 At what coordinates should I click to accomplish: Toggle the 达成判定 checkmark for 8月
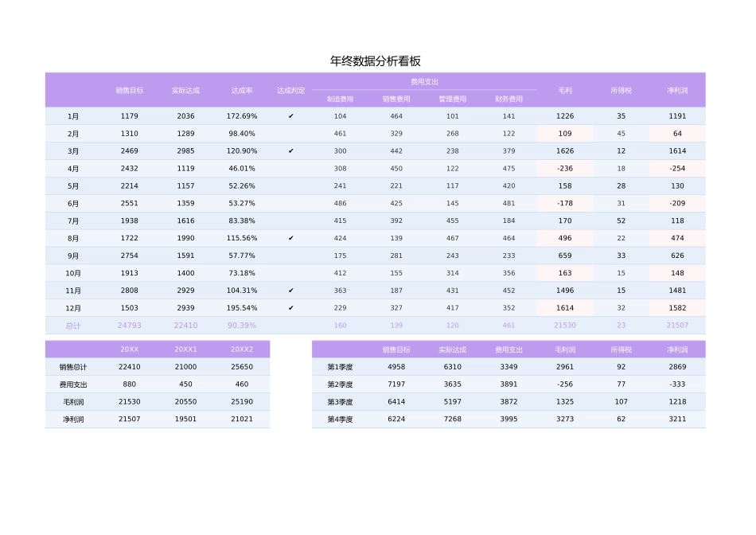coord(290,238)
